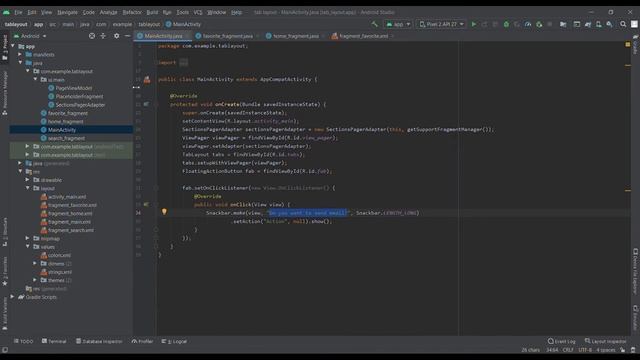This screenshot has width=640, height=360.
Task: Click the Make Project hammer icon
Action: [374, 24]
